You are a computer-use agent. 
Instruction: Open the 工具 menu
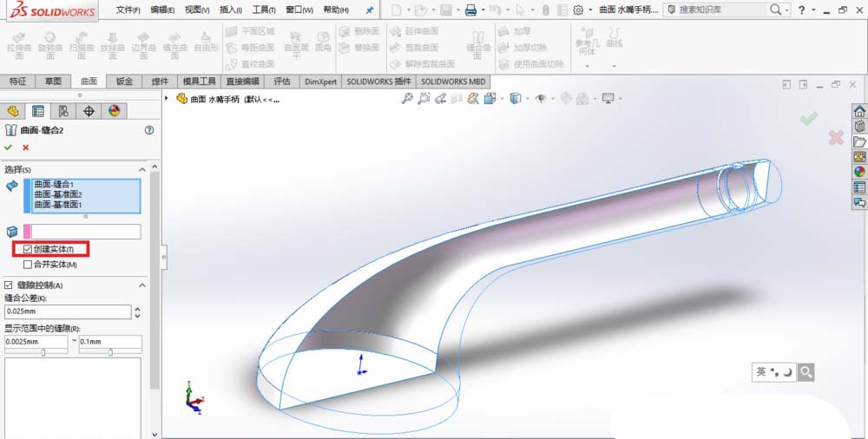(264, 10)
